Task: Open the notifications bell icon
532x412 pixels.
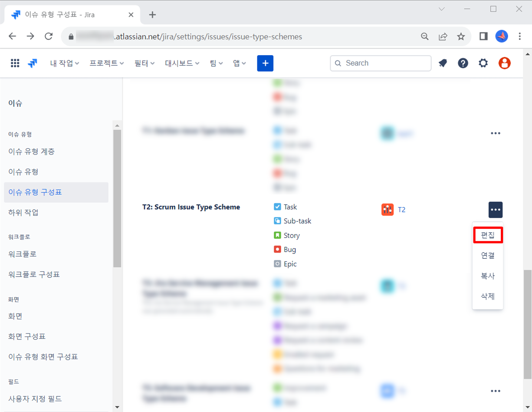Action: (x=443, y=63)
